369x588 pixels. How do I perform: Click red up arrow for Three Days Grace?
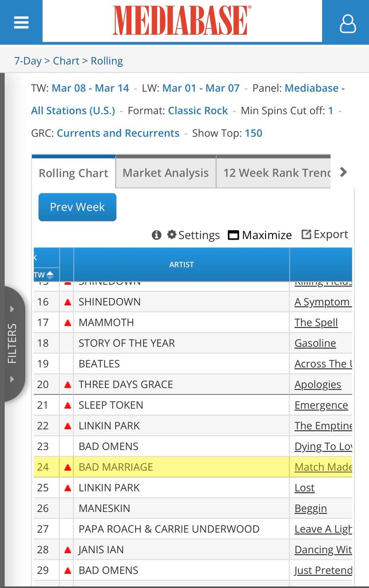coord(68,385)
